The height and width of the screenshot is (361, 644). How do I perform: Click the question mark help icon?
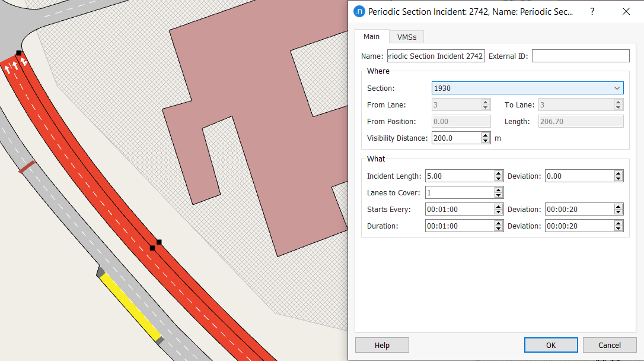tap(592, 11)
